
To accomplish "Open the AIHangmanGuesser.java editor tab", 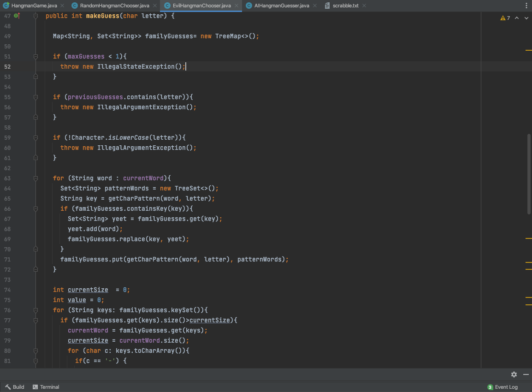I will pos(281,6).
